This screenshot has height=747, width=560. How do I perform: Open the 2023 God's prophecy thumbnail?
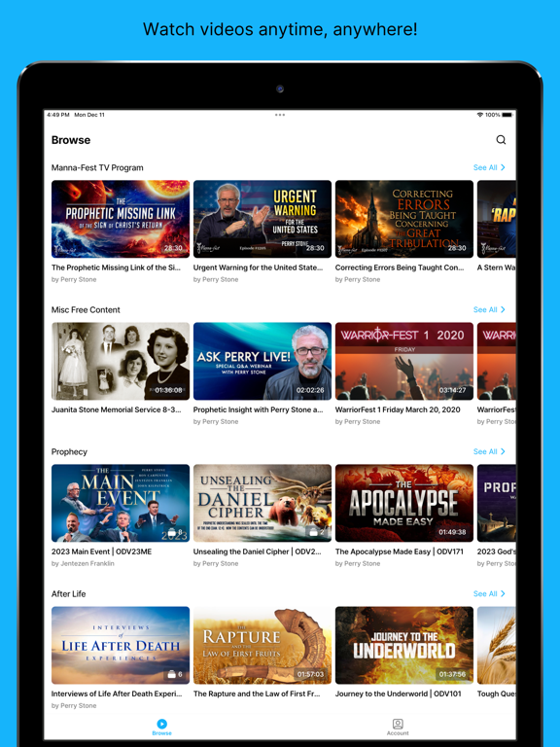pos(496,503)
